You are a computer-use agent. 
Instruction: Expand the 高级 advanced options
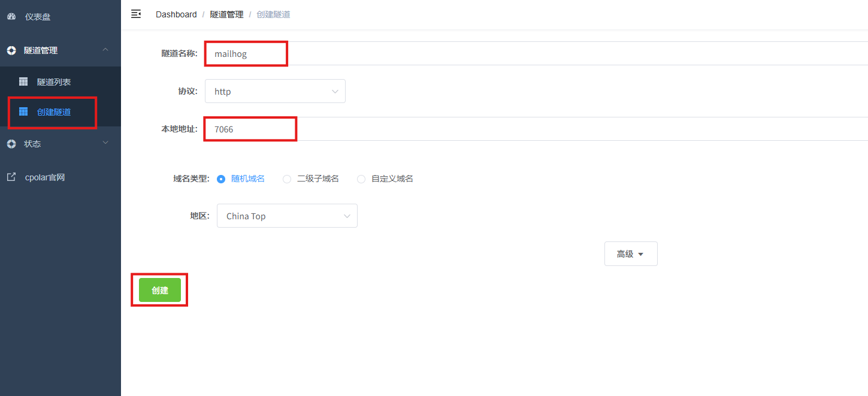click(x=630, y=254)
